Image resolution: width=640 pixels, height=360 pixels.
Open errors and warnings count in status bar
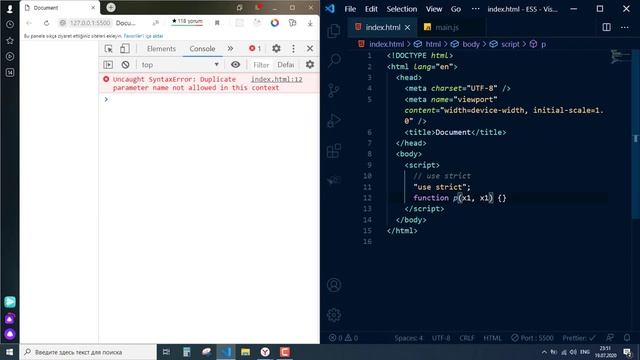[344, 338]
